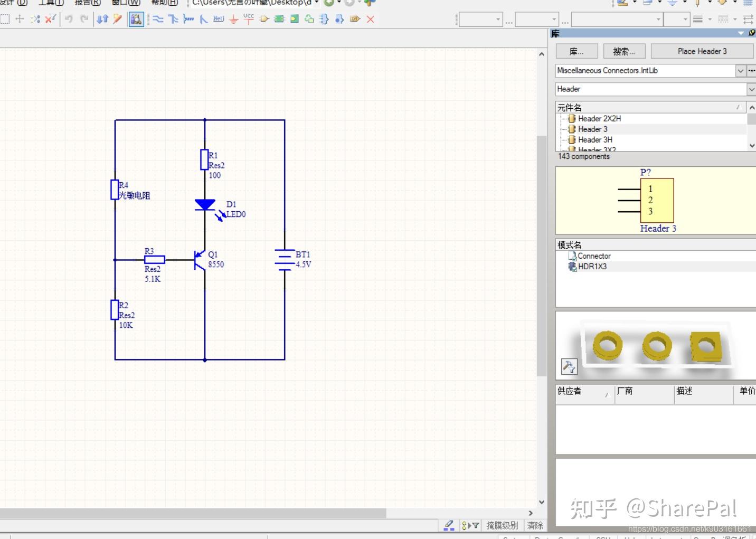Image resolution: width=756 pixels, height=539 pixels.
Task: Place a VCC power port
Action: (x=248, y=19)
